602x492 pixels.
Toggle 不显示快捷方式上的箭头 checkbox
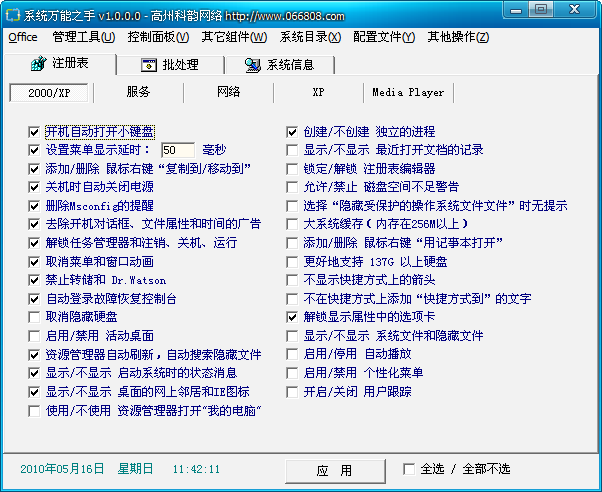tap(294, 279)
